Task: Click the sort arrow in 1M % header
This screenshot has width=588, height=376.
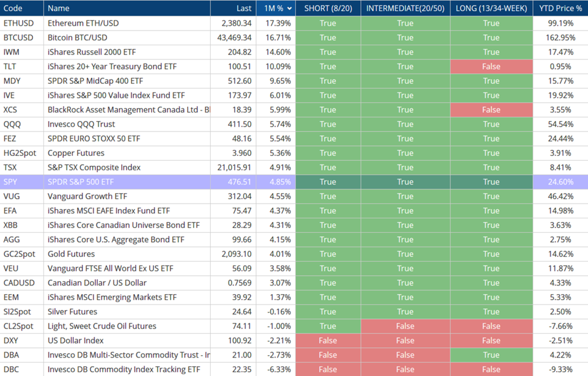Action: (x=290, y=9)
